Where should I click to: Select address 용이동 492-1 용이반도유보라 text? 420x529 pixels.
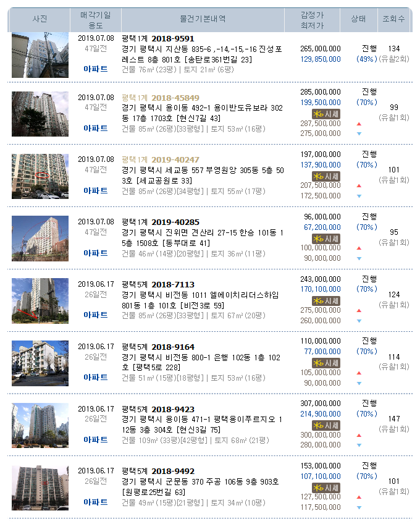click(202, 113)
